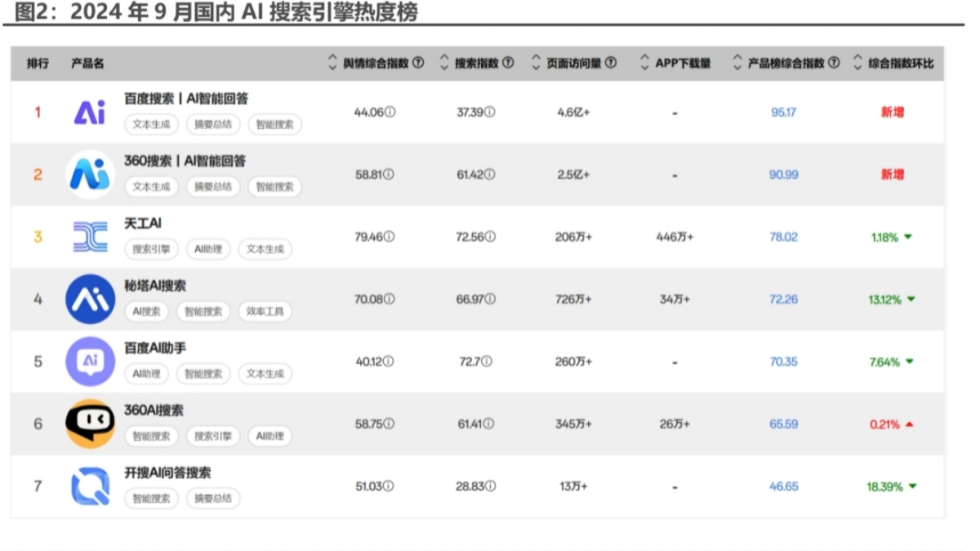
Task: Open the 360AI搜索 product name
Action: (154, 411)
